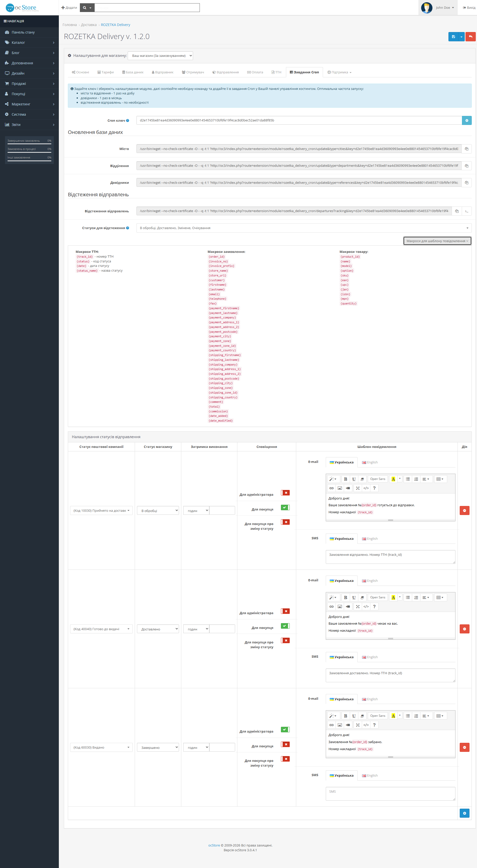Toggle Для адміністратора in Код 10030 row

[x=285, y=493]
